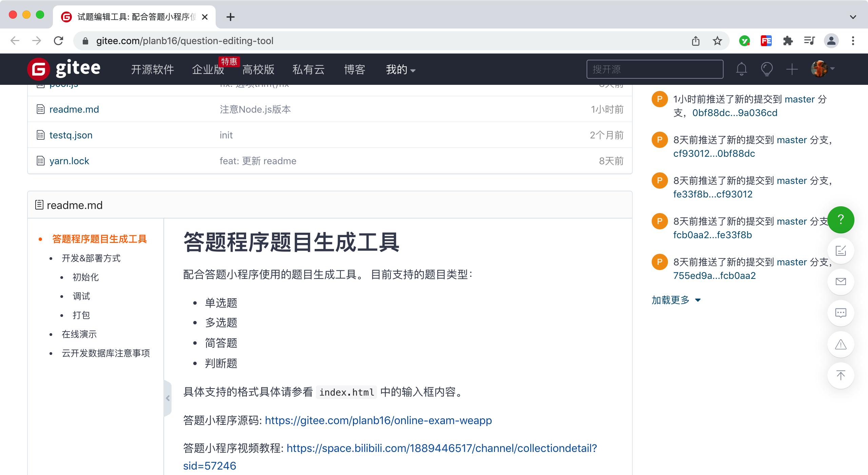The width and height of the screenshot is (868, 475).
Task: Bookmark page with star icon
Action: (x=717, y=41)
